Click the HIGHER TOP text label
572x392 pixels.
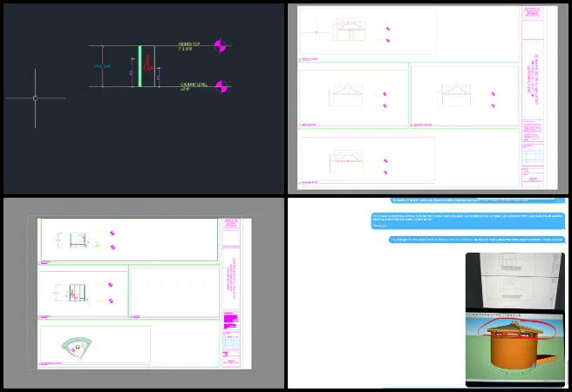(189, 44)
